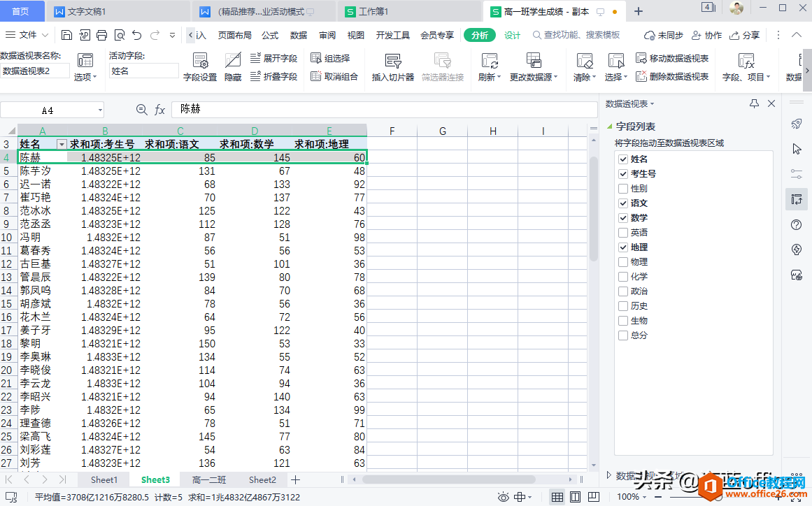Click 移动数据透视表 move pivot table
The height and width of the screenshot is (506, 812).
tap(672, 58)
